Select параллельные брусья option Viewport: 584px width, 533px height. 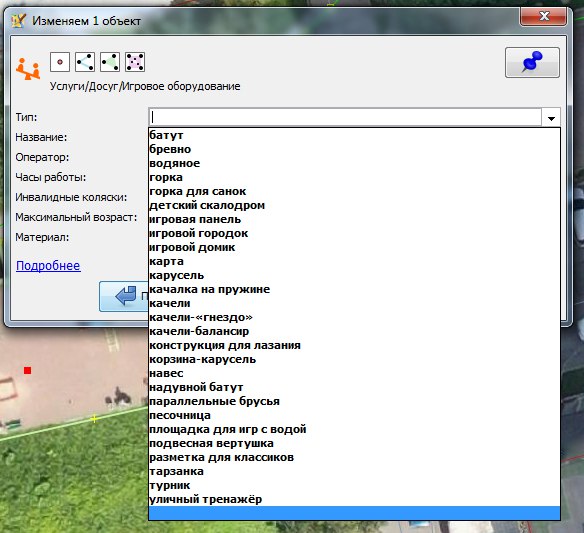(x=354, y=402)
